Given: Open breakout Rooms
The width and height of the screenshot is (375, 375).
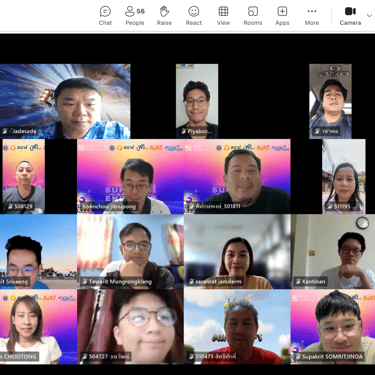Looking at the screenshot, I should coord(253,16).
